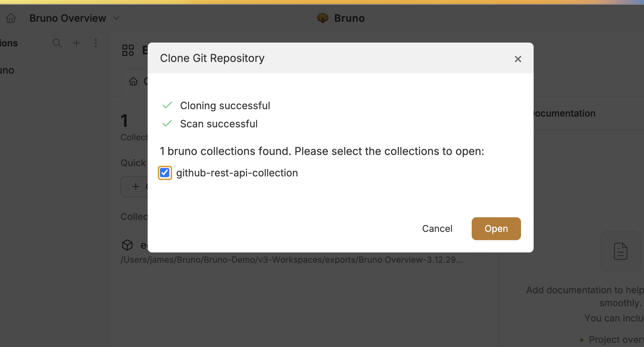Viewport: 644px width, 347px height.
Task: Click the workspace overview grid icon
Action: pyautogui.click(x=128, y=50)
